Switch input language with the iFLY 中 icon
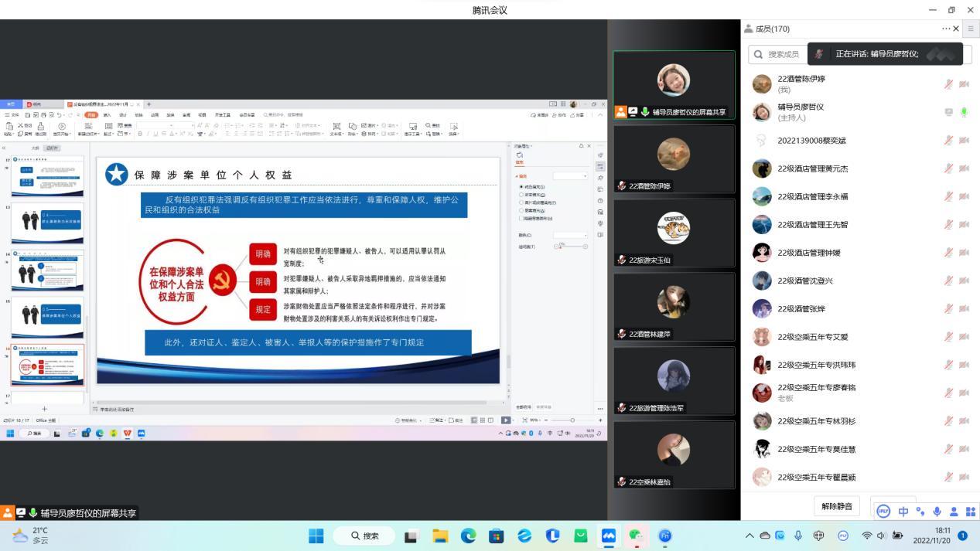The width and height of the screenshot is (980, 551). click(903, 512)
